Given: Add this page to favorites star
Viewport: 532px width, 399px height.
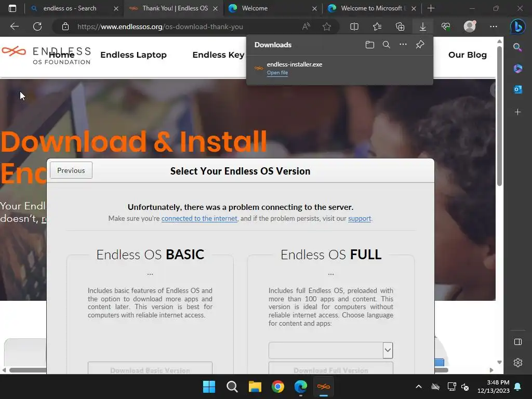Looking at the screenshot, I should click(x=327, y=26).
